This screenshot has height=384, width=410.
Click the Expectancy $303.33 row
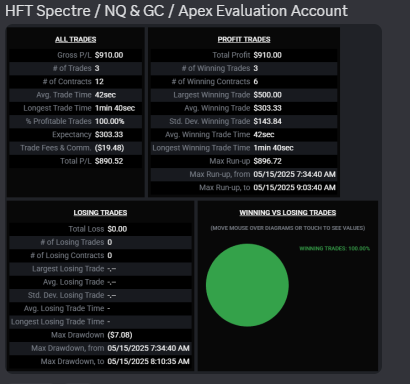[76, 135]
